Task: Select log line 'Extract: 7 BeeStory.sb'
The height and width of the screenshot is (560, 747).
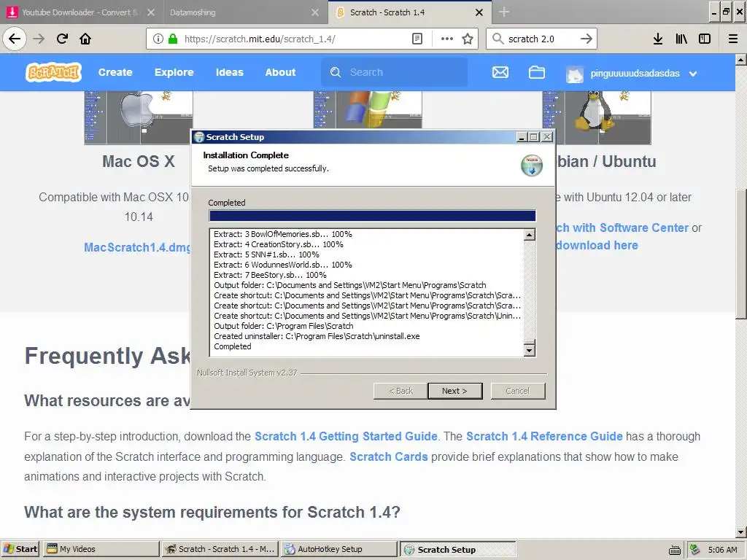Action: [x=270, y=275]
